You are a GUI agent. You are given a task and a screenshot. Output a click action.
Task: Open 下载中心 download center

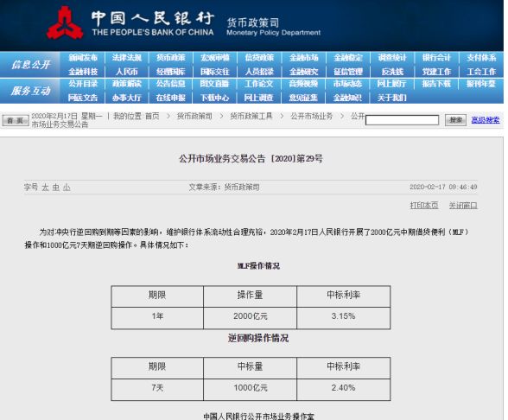pos(214,98)
